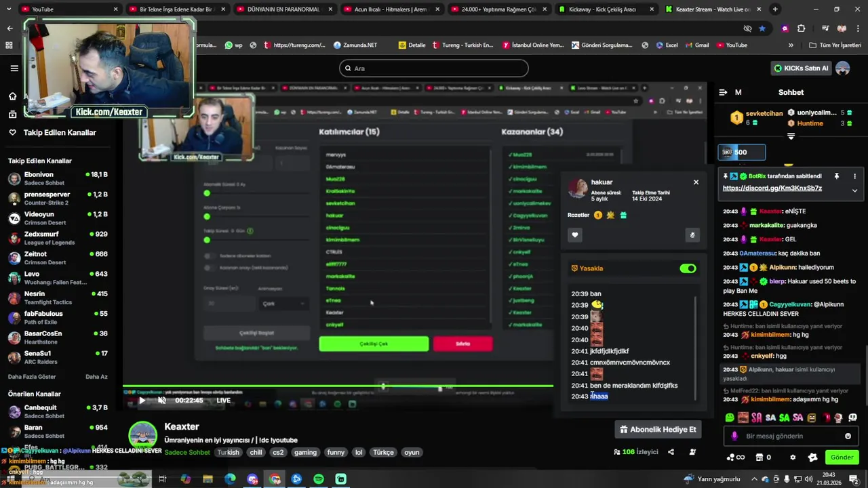The width and height of the screenshot is (868, 488).
Task: Switch to Kickaway - Kick Çekiliş Aracı tab
Action: pyautogui.click(x=605, y=9)
